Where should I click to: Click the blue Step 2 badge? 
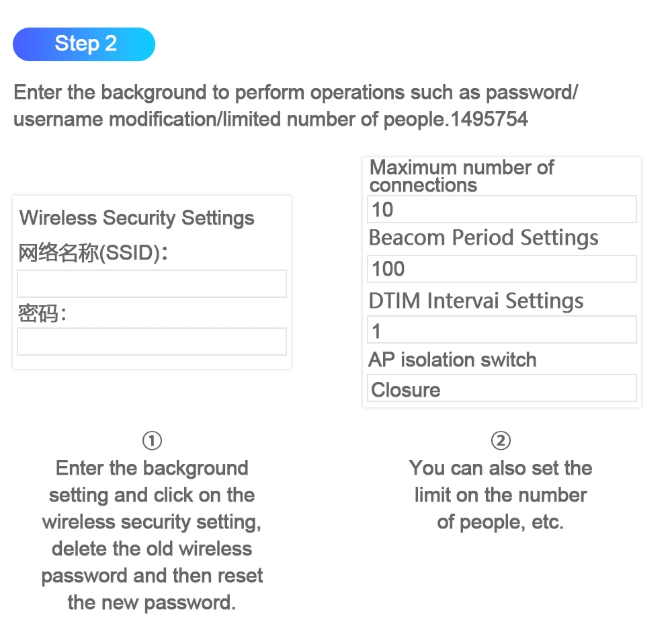click(x=84, y=44)
